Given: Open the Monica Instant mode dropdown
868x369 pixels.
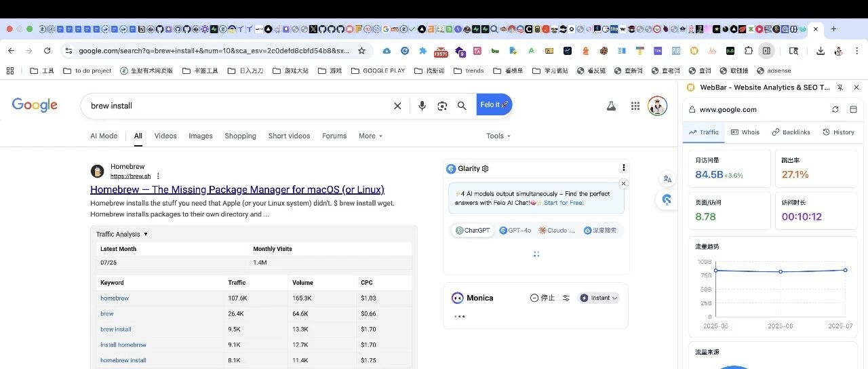Looking at the screenshot, I should [x=599, y=298].
